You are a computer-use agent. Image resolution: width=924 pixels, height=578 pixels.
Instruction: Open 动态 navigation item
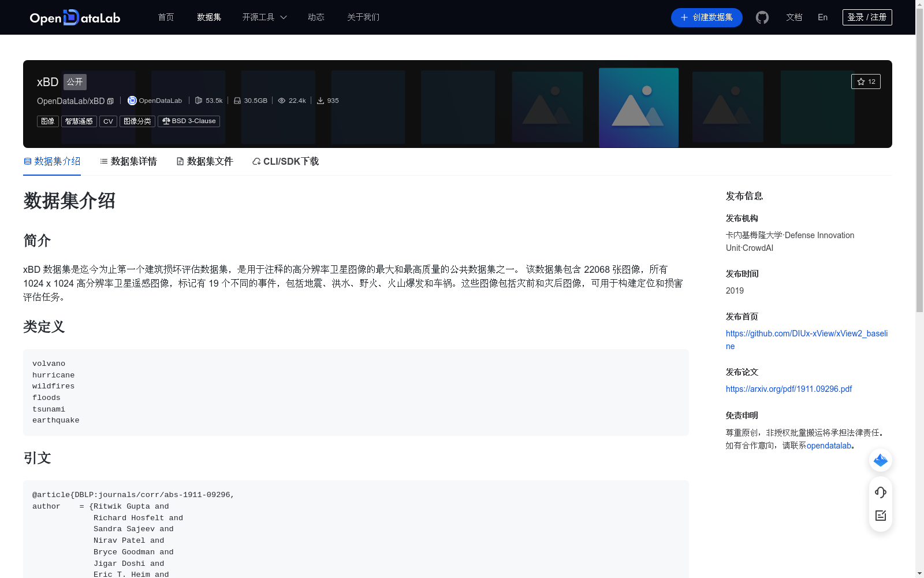click(316, 17)
